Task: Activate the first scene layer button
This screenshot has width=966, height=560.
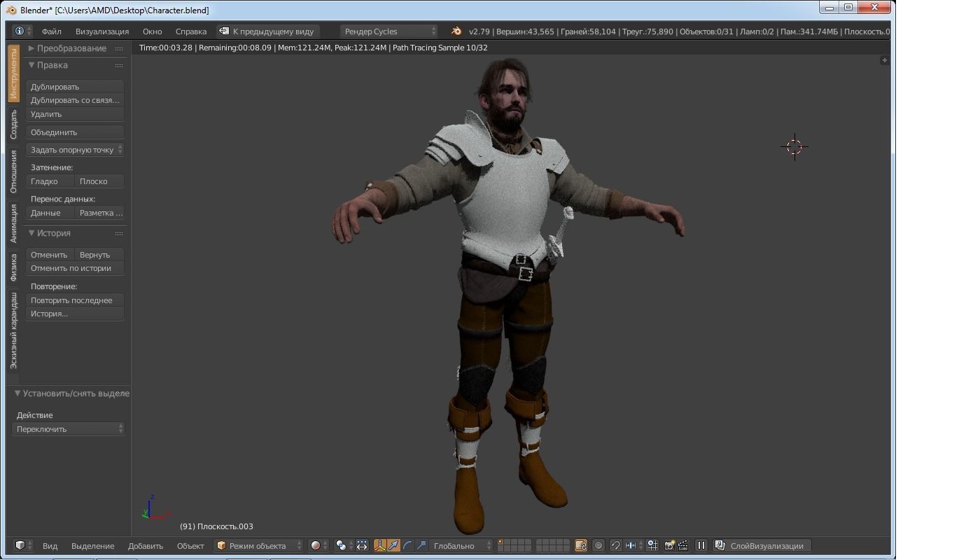Action: tap(502, 542)
